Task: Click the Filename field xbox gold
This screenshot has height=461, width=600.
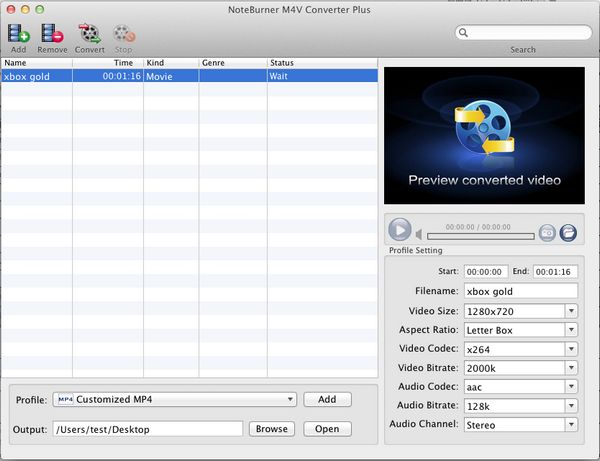Action: coord(521,291)
